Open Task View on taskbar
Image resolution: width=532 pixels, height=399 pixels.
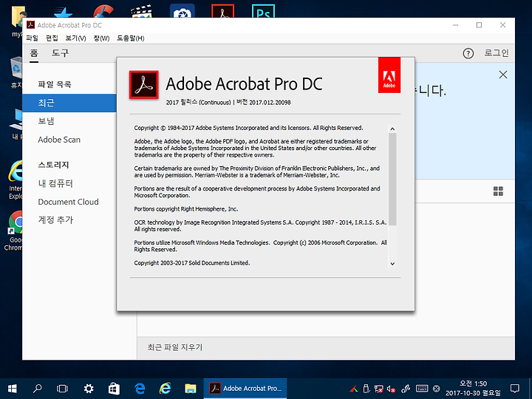(x=62, y=389)
